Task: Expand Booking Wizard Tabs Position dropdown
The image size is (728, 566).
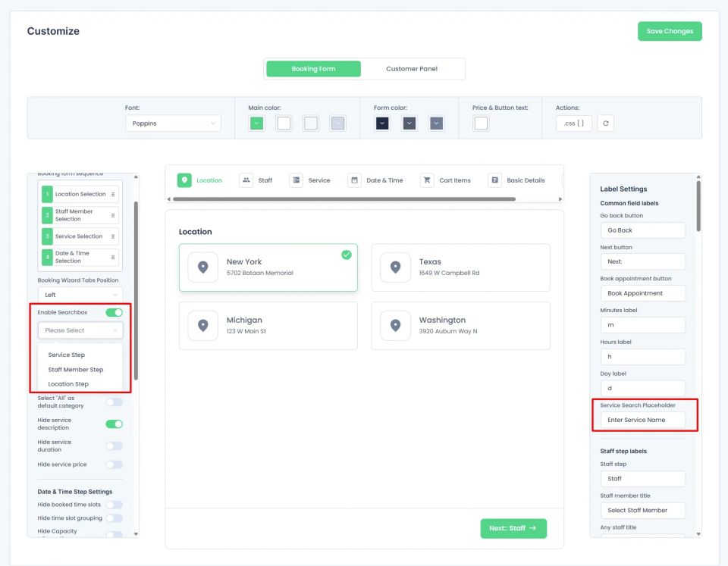Action: (x=80, y=295)
